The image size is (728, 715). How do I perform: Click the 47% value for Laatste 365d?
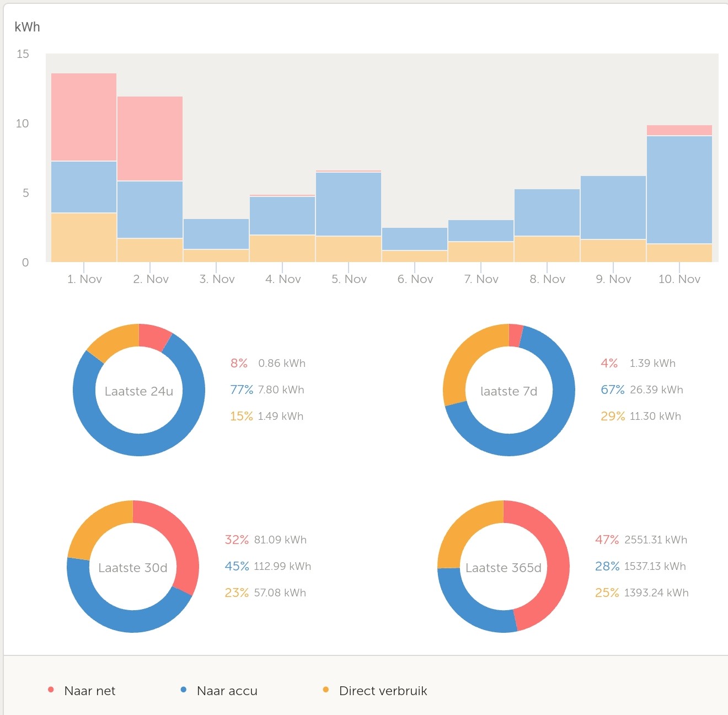pyautogui.click(x=607, y=540)
